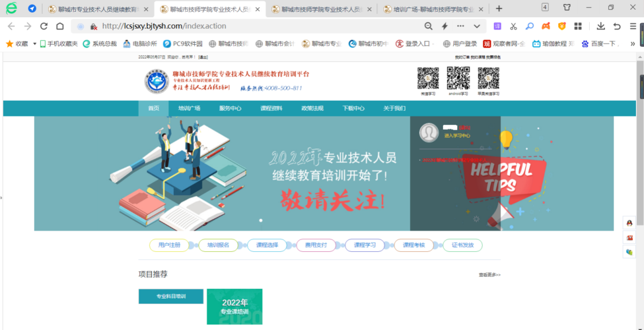
Task: Click the home page icon in toolbar
Action: pos(60,26)
